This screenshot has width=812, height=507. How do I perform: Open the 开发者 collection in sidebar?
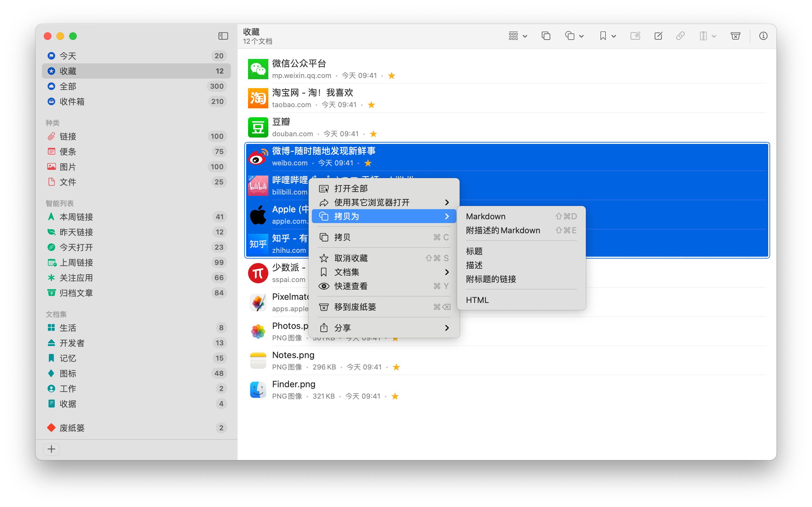click(x=72, y=343)
